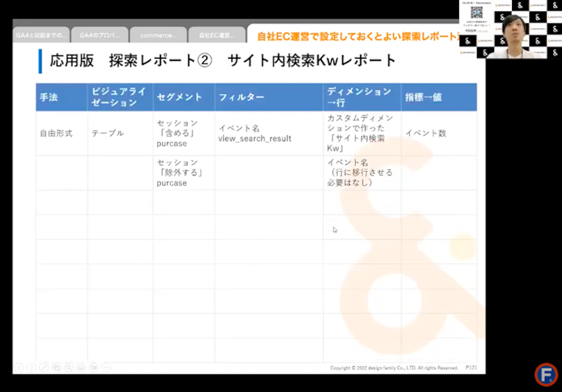Open more slideshow options ellipsis
This screenshot has height=392, width=562.
(x=106, y=368)
